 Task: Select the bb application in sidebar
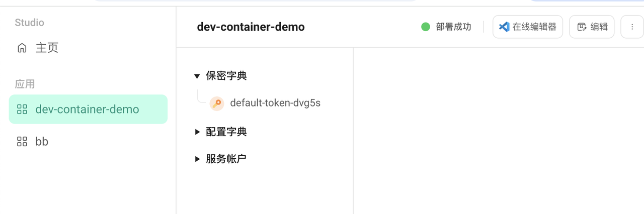point(42,142)
